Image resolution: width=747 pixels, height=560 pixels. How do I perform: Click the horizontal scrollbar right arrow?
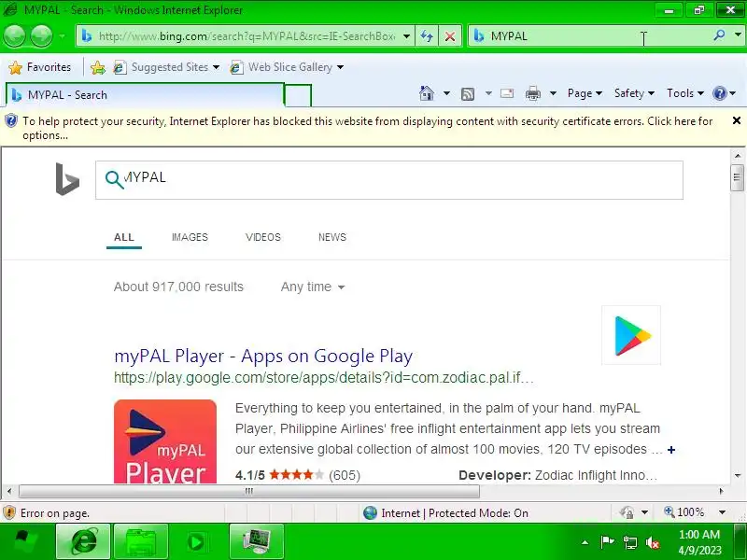pyautogui.click(x=721, y=491)
